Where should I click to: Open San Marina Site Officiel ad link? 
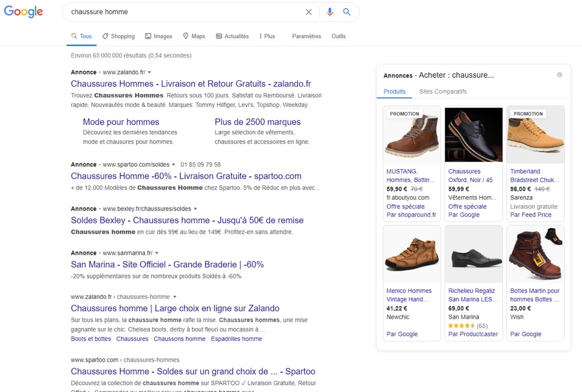pyautogui.click(x=167, y=265)
